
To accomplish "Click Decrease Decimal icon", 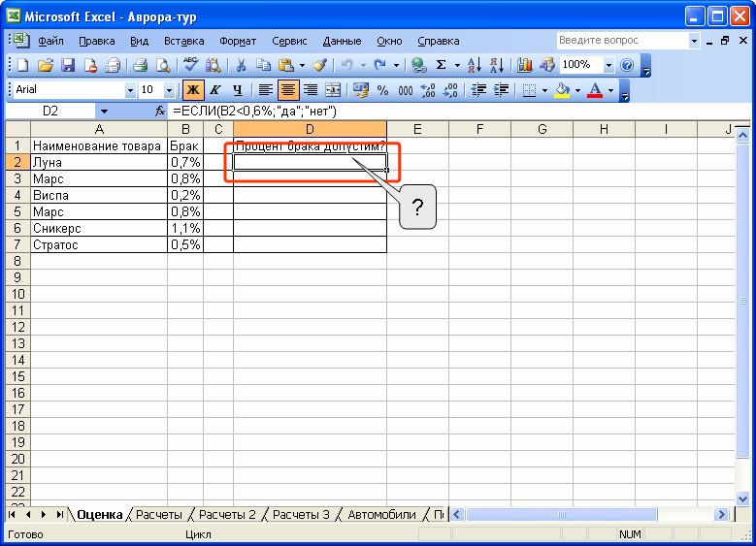I will coord(451,90).
